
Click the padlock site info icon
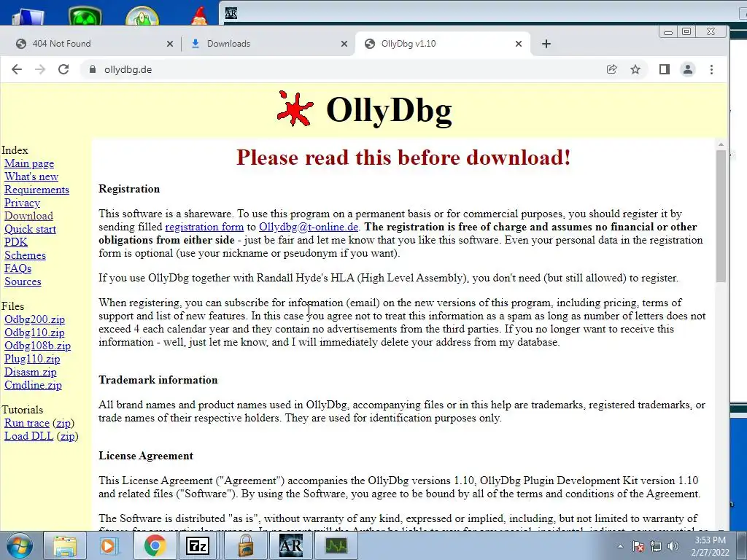[x=93, y=69]
